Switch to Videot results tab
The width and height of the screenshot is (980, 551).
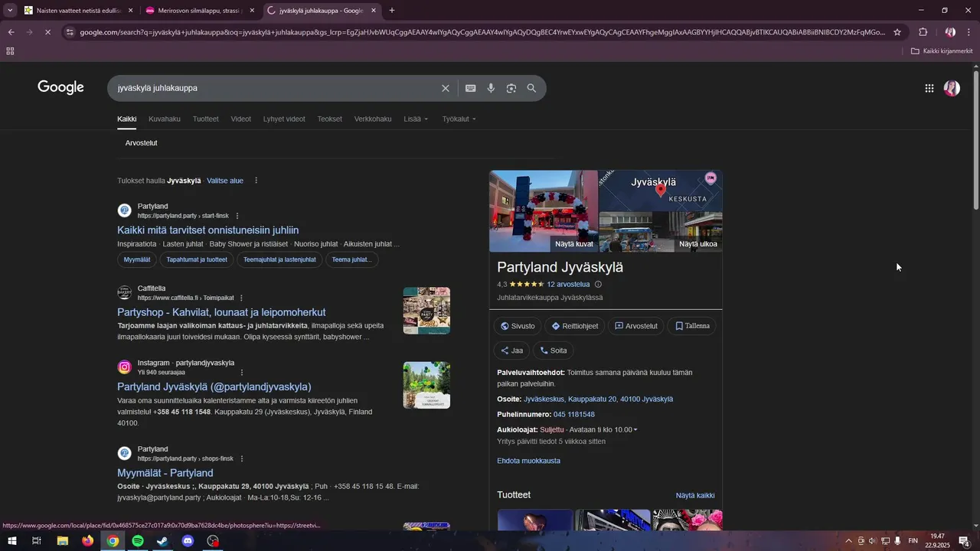pos(241,119)
